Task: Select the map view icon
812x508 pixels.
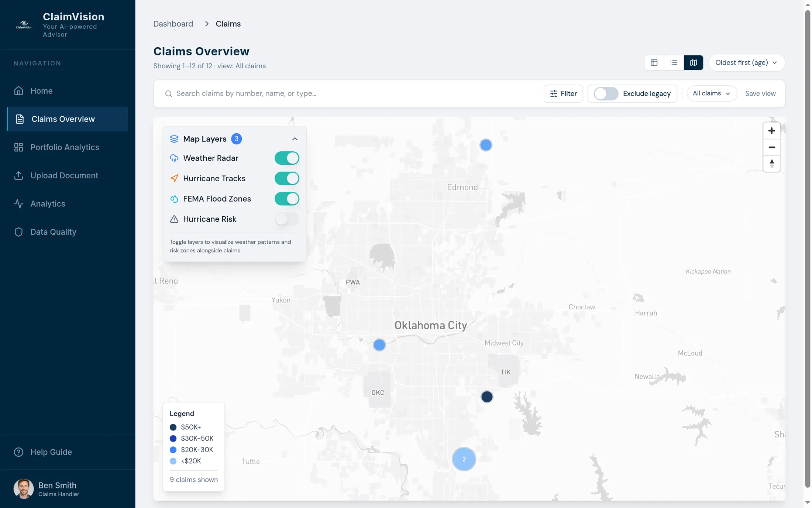Action: coord(693,63)
